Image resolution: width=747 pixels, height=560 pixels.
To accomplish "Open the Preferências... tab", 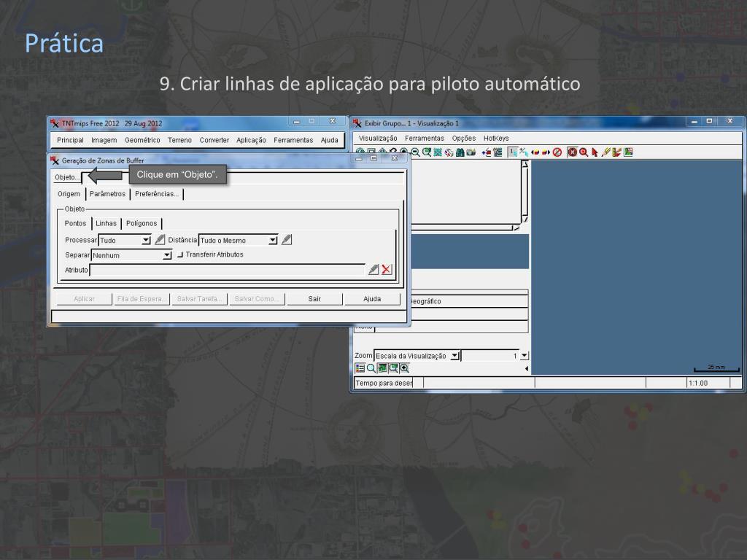I will click(157, 194).
